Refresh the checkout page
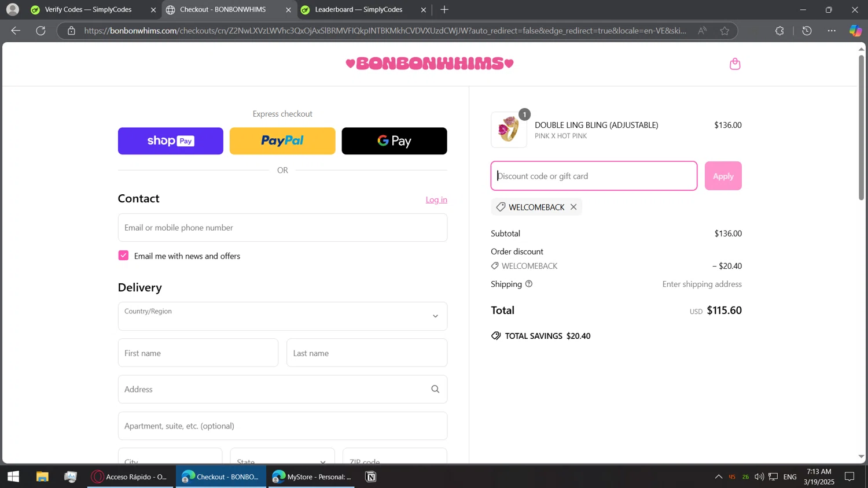 [x=41, y=31]
